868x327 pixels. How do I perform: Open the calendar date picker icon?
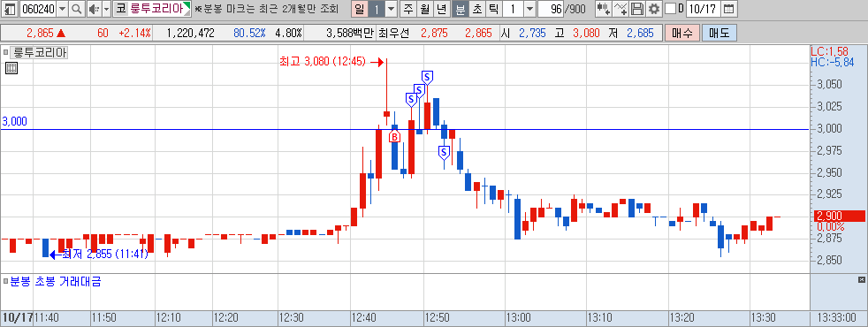click(729, 9)
